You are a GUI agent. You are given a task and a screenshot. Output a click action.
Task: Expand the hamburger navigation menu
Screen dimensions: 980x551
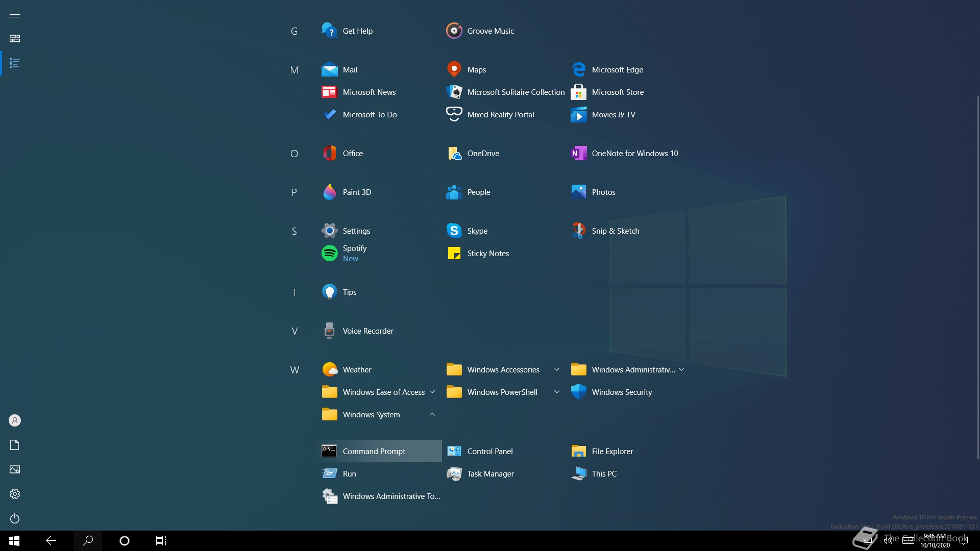click(x=15, y=14)
